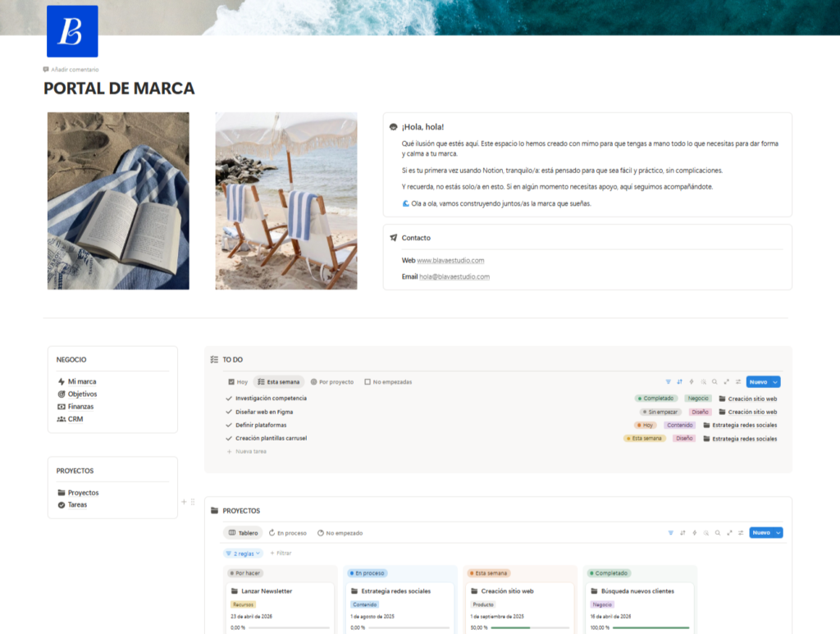Click the search magnifier in PROYECTOS toolbar
Screen dimensions: 840x634
717,533
